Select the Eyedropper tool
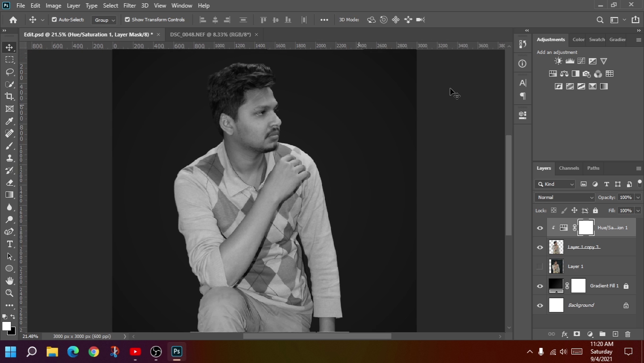The image size is (644, 363). (x=9, y=121)
